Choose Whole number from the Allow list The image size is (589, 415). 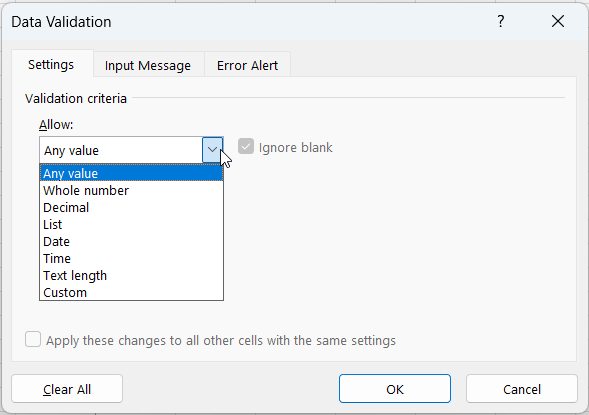coord(131,190)
